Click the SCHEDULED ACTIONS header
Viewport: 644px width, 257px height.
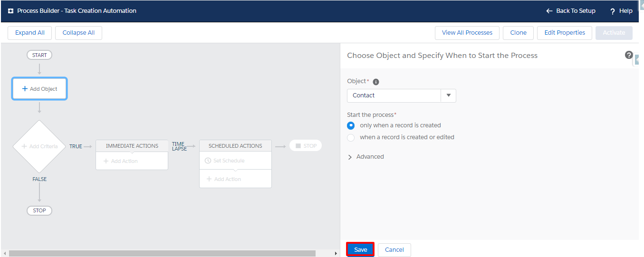pos(235,146)
